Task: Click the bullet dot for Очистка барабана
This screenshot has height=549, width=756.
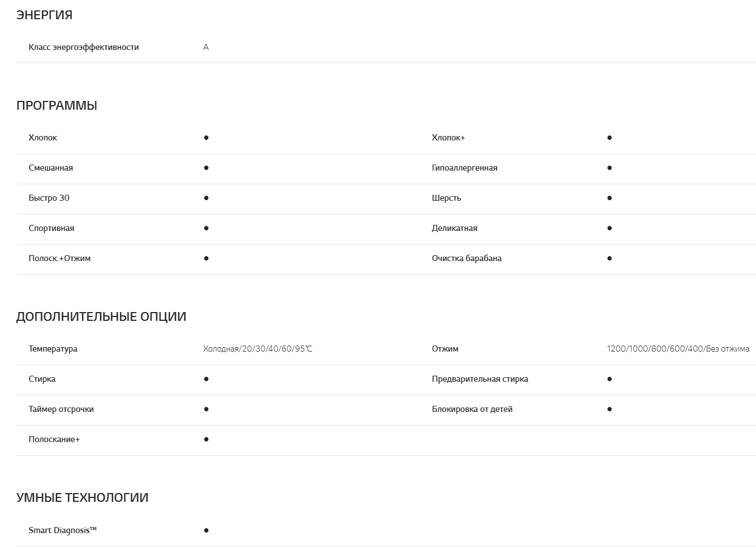Action: click(x=610, y=258)
